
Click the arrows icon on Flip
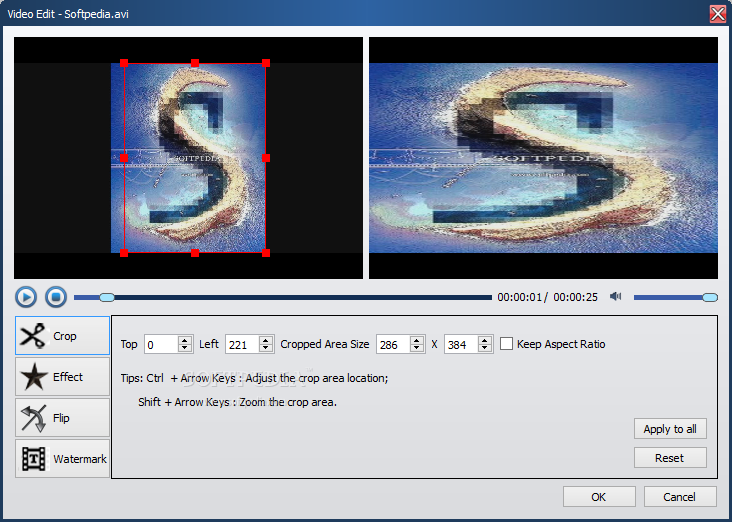point(34,418)
